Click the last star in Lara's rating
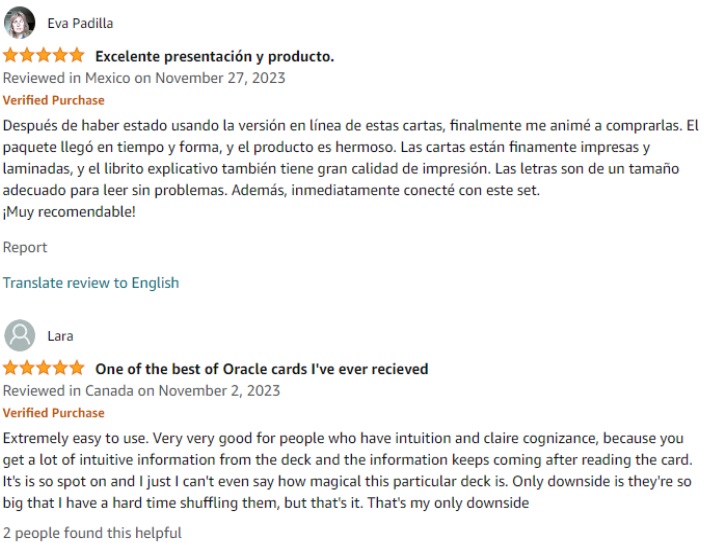 point(77,368)
